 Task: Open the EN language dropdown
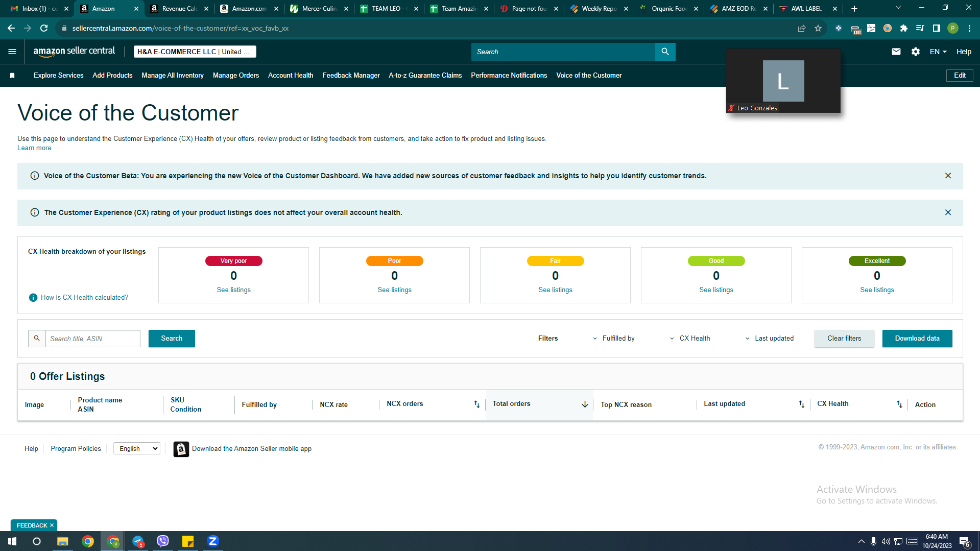938,52
